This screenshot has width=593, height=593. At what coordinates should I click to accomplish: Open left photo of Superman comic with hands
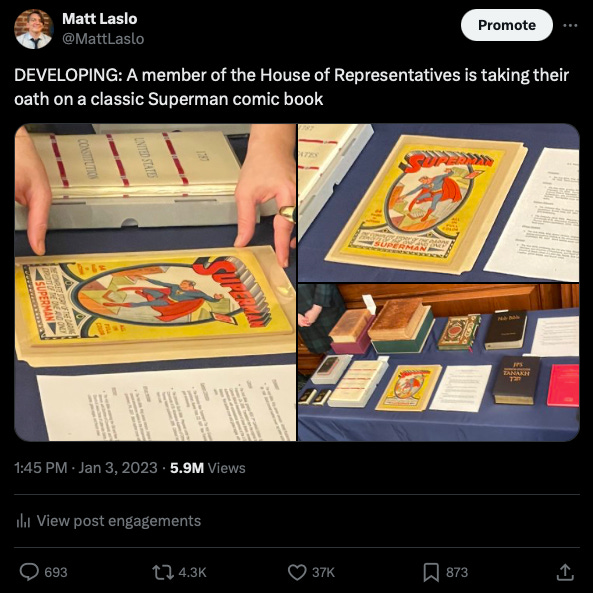click(155, 283)
